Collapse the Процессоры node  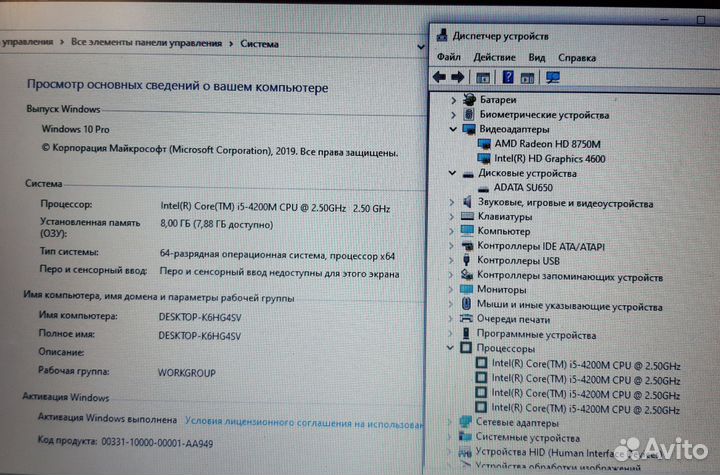[450, 348]
